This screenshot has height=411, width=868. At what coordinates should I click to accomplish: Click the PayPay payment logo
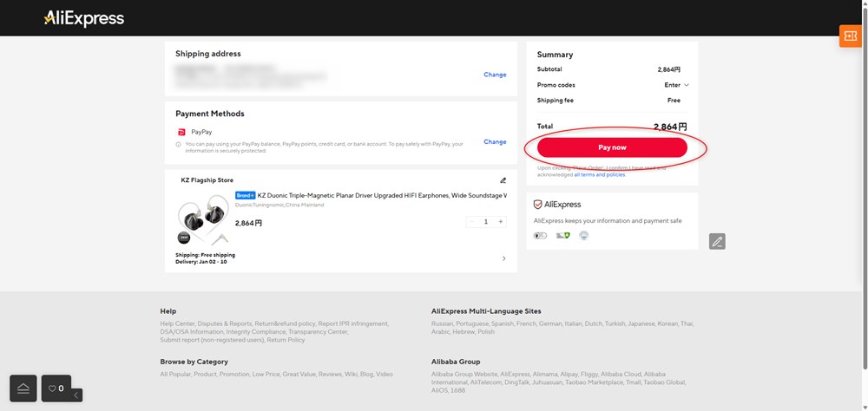[x=181, y=132]
